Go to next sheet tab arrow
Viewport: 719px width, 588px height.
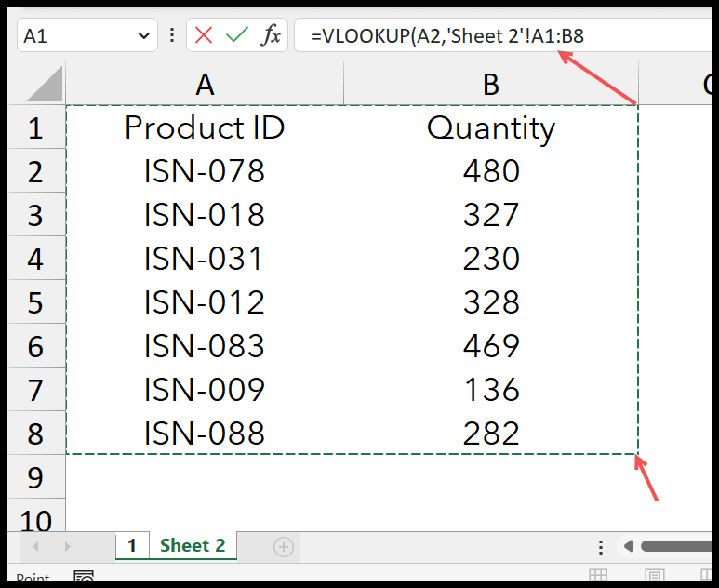tap(67, 546)
